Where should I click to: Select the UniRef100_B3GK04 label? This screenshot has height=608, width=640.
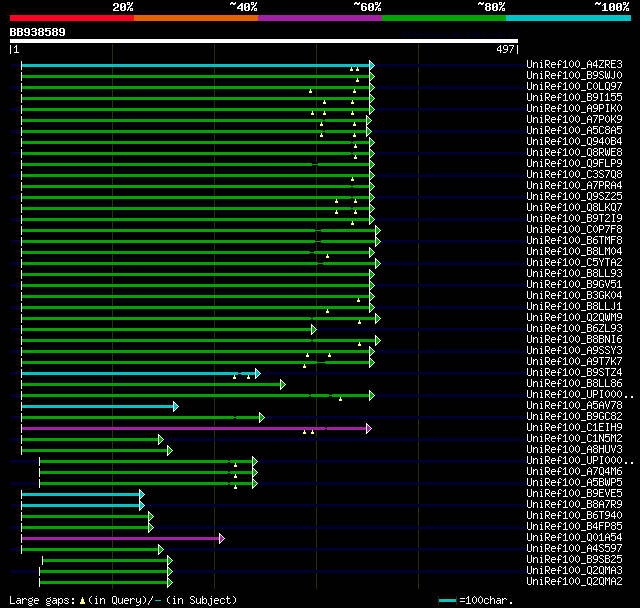[574, 296]
